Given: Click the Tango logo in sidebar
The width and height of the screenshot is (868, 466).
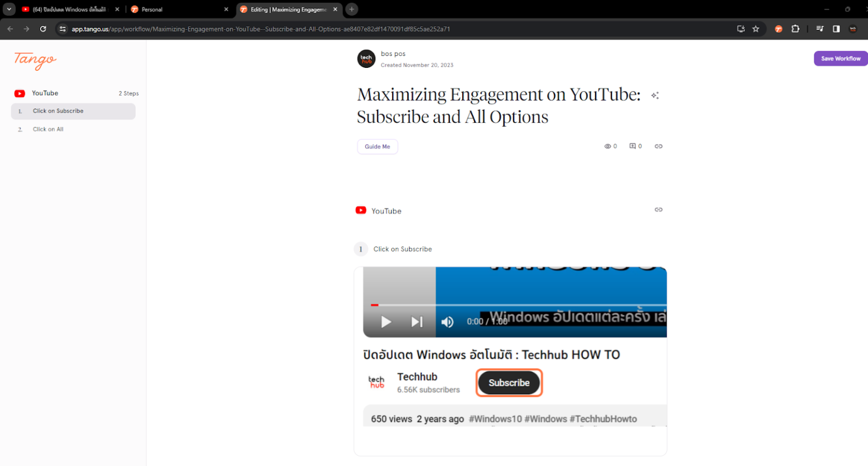Looking at the screenshot, I should [35, 60].
